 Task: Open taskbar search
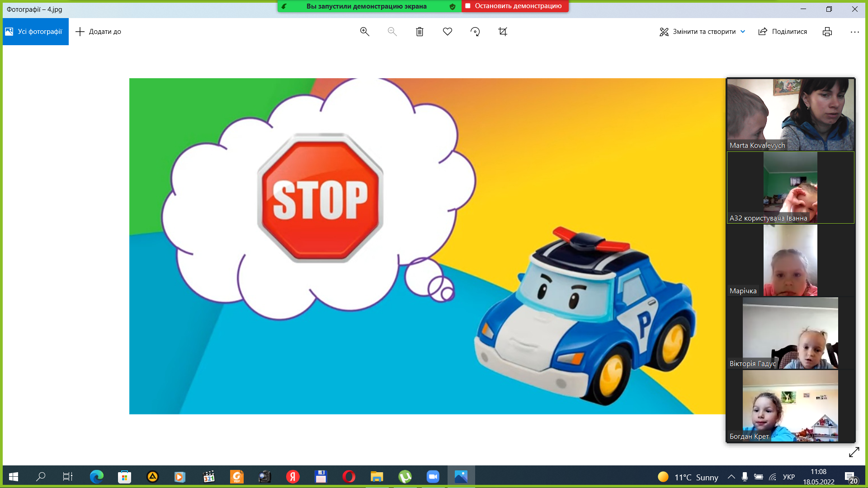[x=41, y=477]
